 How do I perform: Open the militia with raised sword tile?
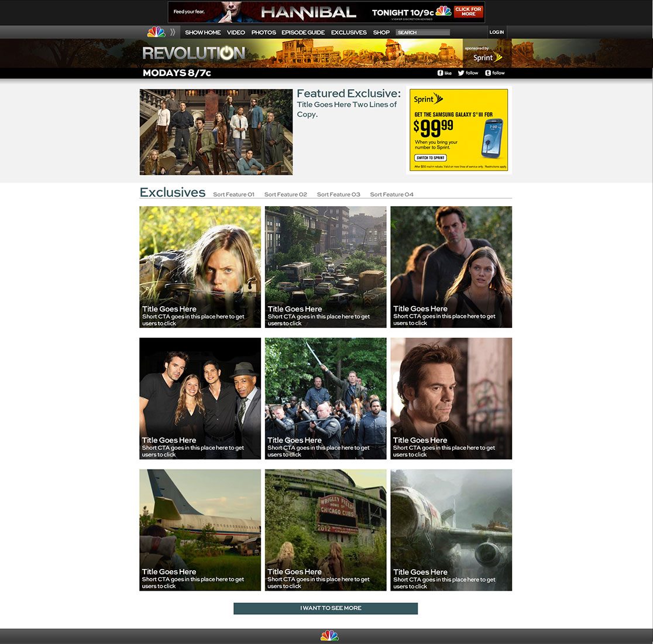(326, 399)
